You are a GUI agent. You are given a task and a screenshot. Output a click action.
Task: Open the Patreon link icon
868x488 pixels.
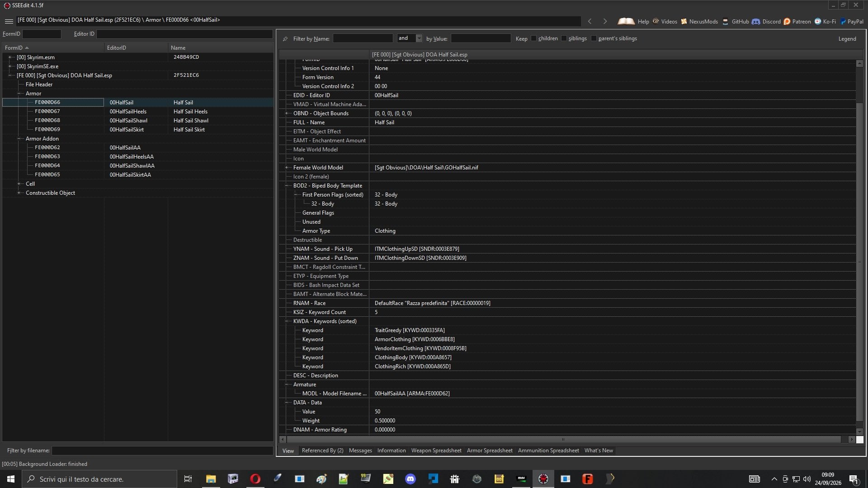point(787,21)
